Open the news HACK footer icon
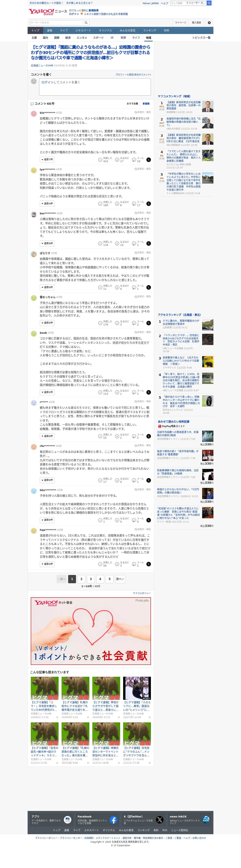The width and height of the screenshot is (241, 868). point(206,820)
